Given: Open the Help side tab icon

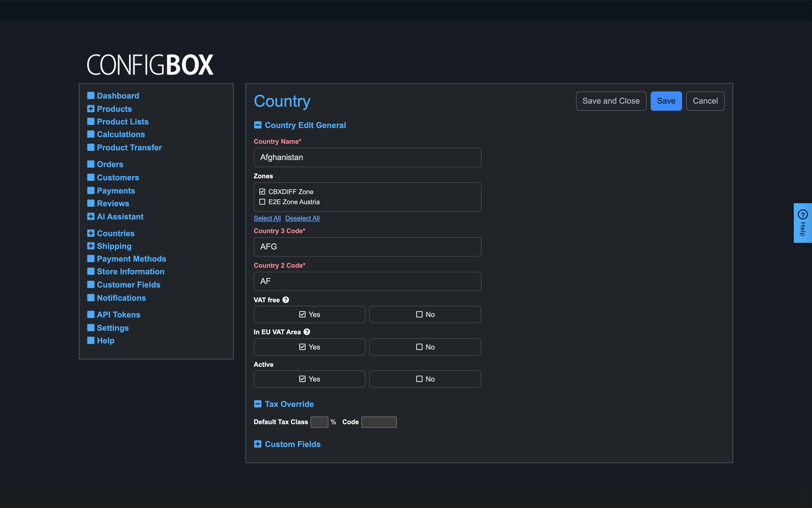Looking at the screenshot, I should click(803, 214).
